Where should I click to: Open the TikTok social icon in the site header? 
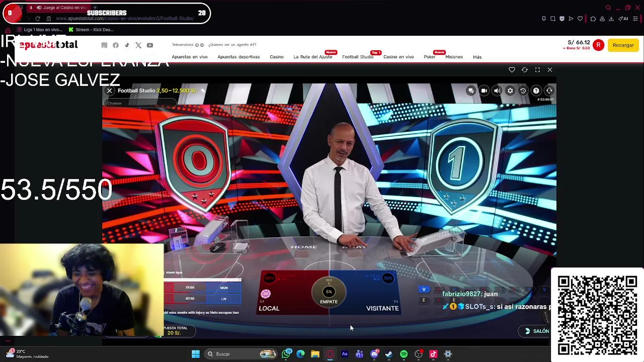pos(127,45)
